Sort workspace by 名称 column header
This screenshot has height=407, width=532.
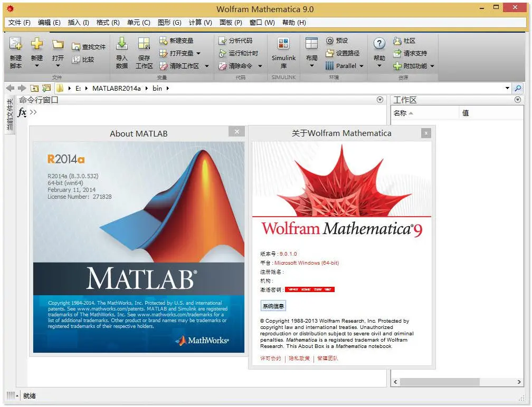pyautogui.click(x=425, y=113)
